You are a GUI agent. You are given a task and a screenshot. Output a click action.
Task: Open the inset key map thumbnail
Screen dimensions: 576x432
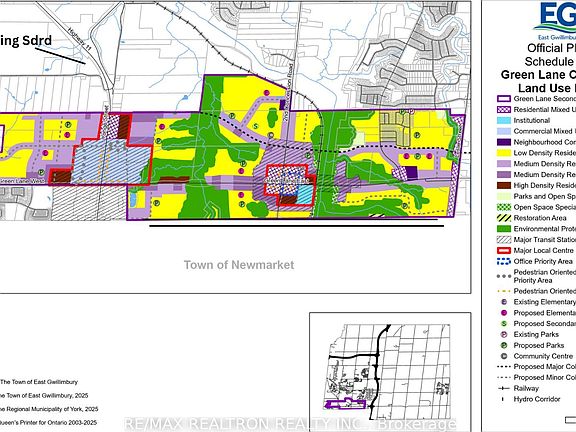[x=390, y=372]
